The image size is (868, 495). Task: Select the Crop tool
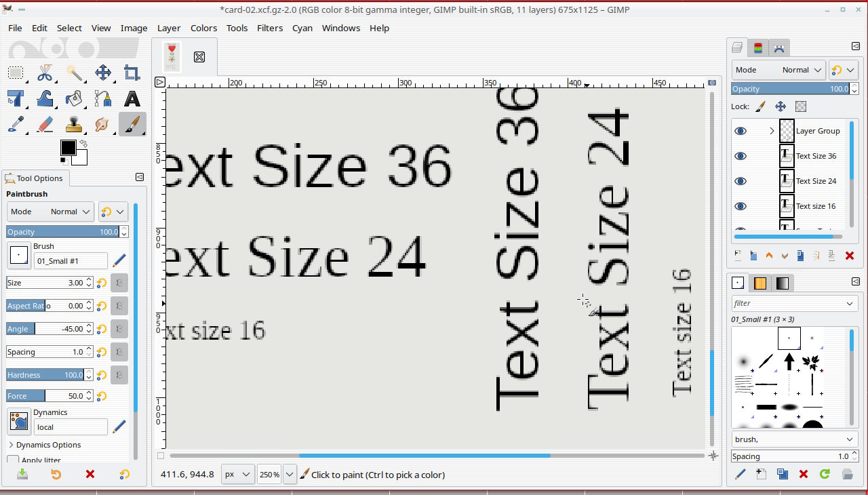[132, 73]
